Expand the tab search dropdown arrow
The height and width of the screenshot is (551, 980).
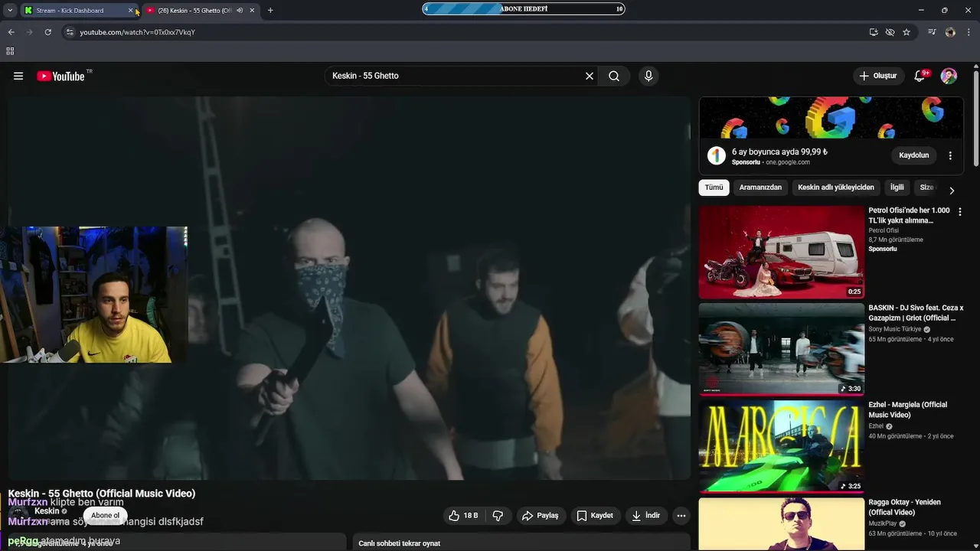[10, 11]
